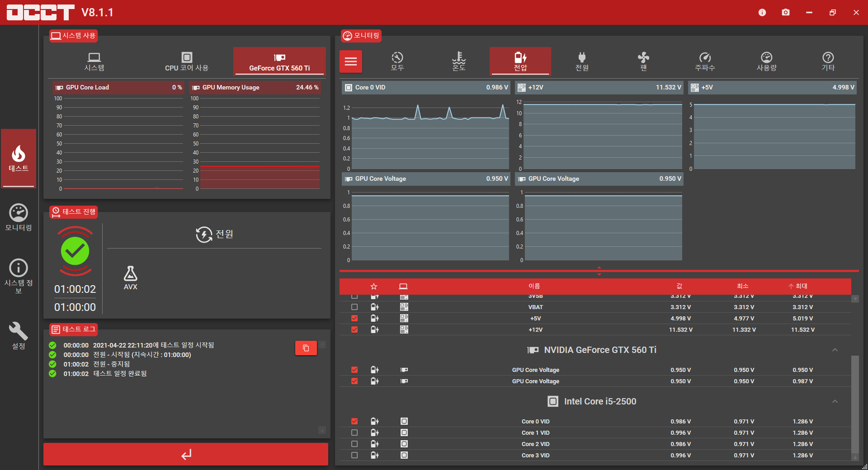Uncheck the +5V row checkbox

coord(354,318)
